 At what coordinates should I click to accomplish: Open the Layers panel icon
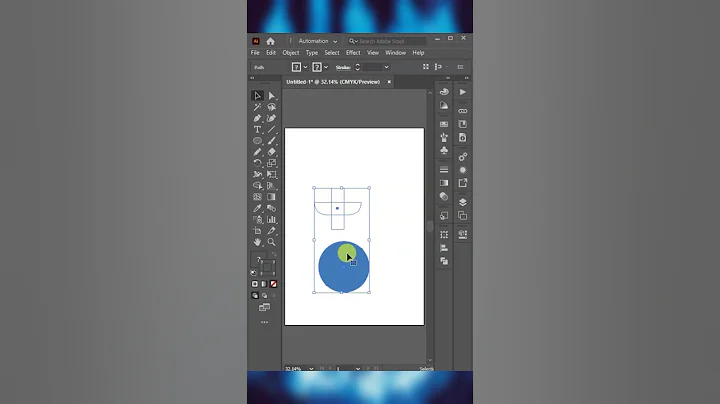[462, 202]
